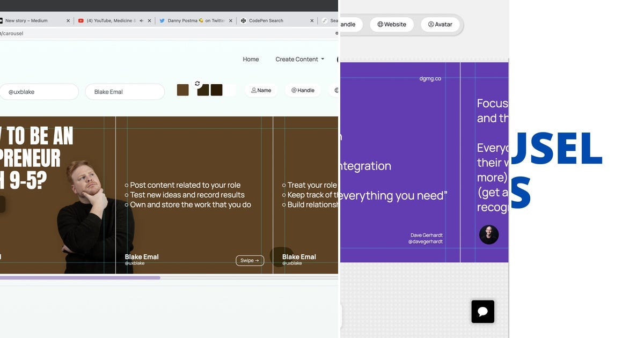Viewport: 644px width, 338px height.
Task: Toggle the Avatar pill
Action: [x=440, y=24]
